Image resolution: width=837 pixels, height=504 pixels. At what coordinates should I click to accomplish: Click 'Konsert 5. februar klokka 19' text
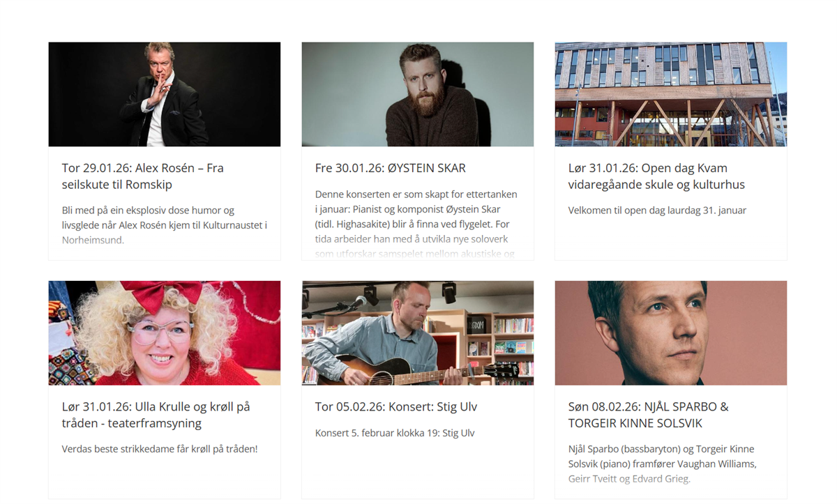[394, 433]
